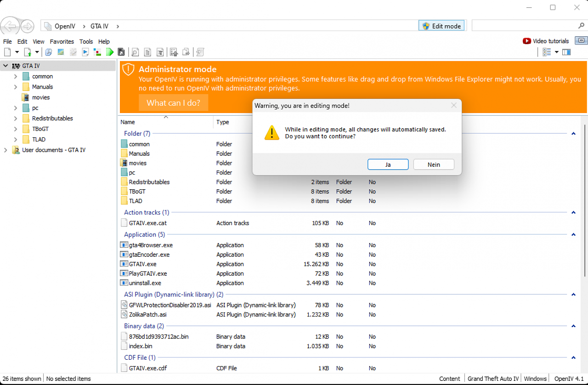Screen dimensions: 588x385
Task: Open the New document dropdown arrow
Action: [17, 52]
